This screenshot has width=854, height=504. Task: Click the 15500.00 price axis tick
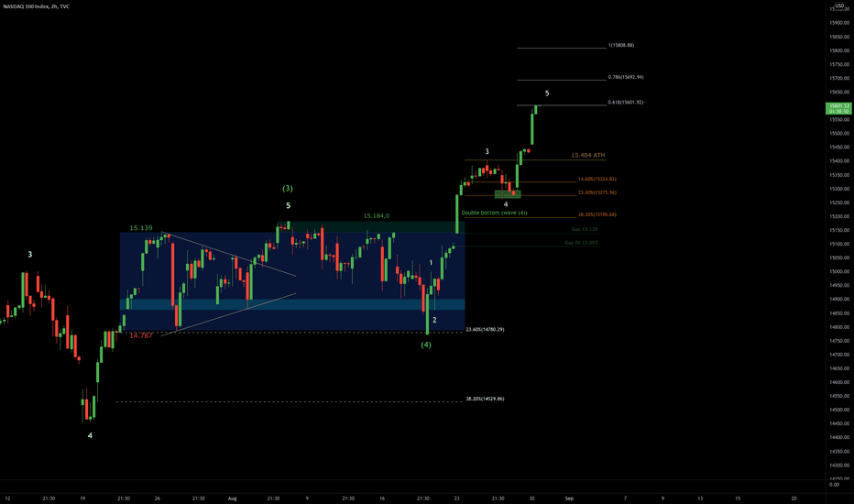click(838, 134)
